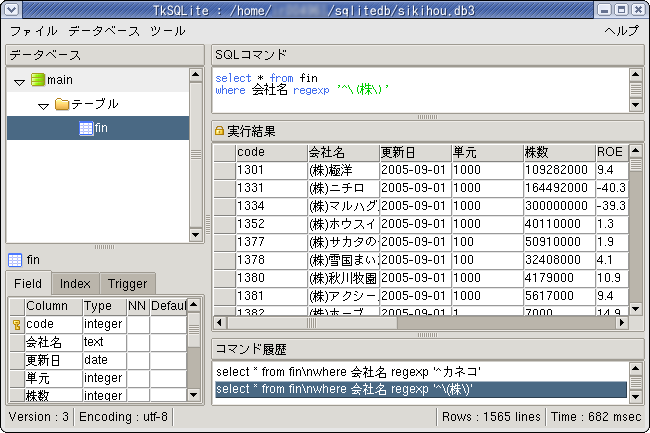Click the results scroll-left arrow
Screen dimensions: 650x433
click(x=221, y=323)
